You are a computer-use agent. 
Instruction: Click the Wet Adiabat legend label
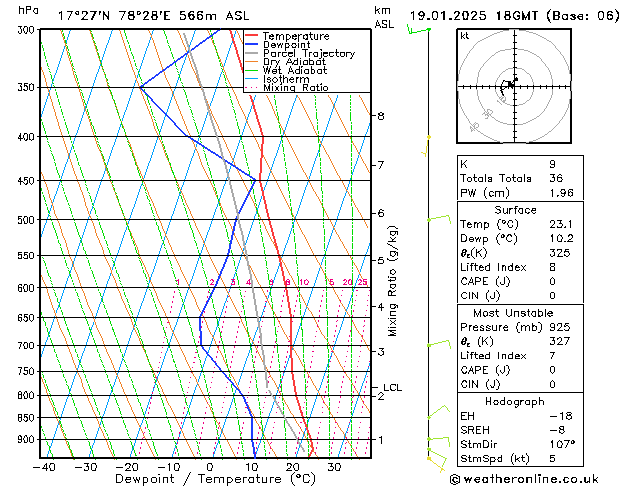pyautogui.click(x=295, y=71)
